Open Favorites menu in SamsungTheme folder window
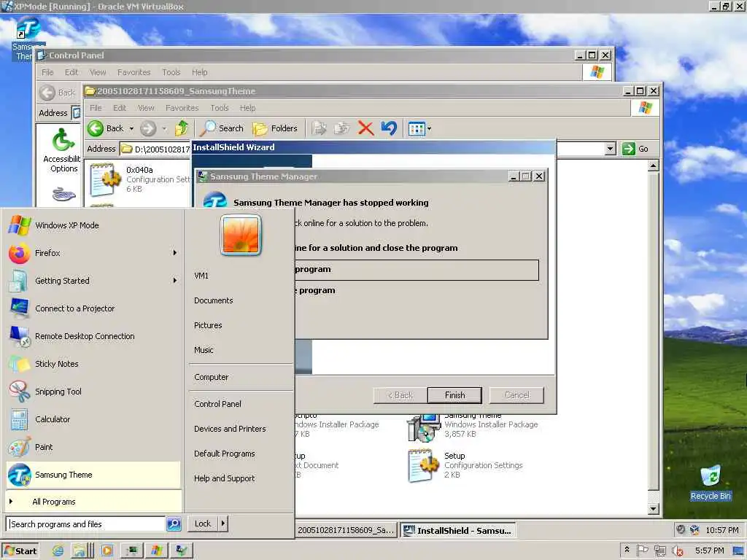747x560 pixels. [x=182, y=108]
